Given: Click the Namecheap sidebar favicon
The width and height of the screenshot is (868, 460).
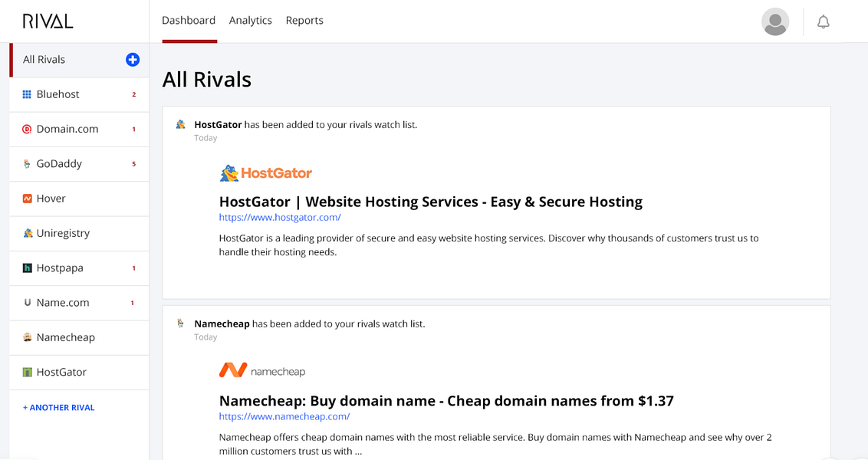Looking at the screenshot, I should click(27, 337).
